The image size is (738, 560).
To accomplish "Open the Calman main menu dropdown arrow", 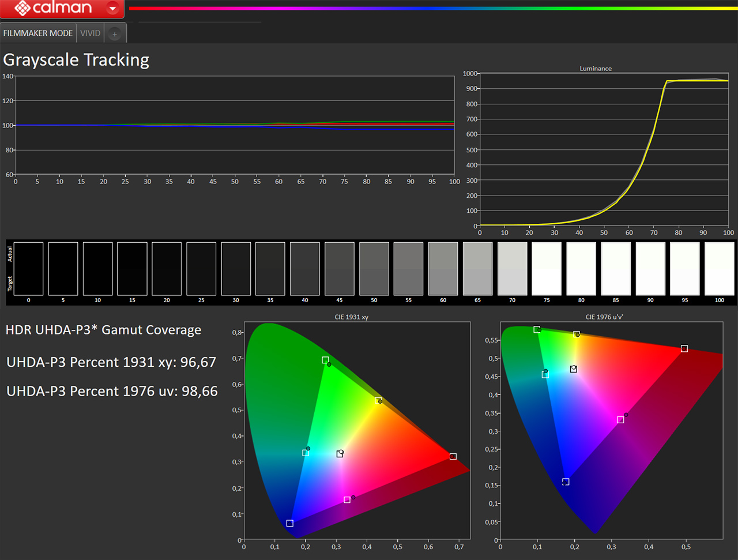I will point(113,8).
